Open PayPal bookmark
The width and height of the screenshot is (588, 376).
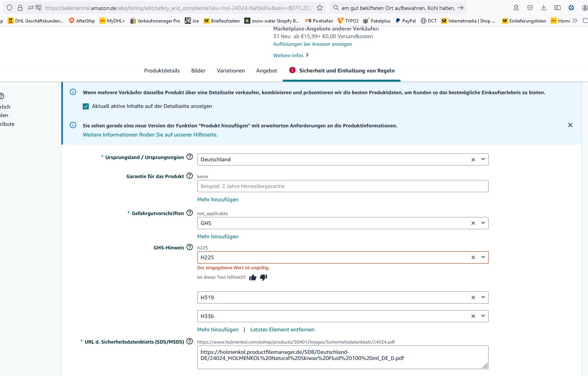[x=405, y=21]
